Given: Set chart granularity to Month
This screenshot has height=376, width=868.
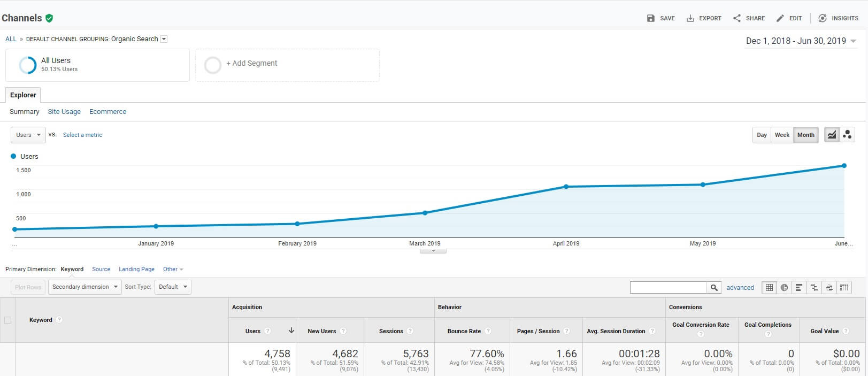Looking at the screenshot, I should coord(806,135).
